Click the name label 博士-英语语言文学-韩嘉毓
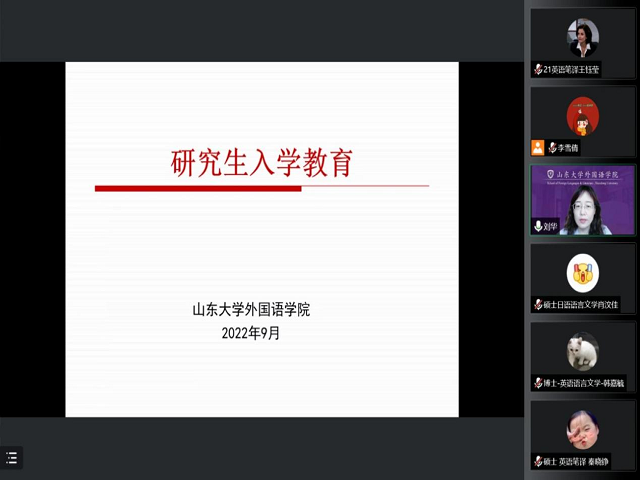Screen dimensions: 640x480 (584, 383)
